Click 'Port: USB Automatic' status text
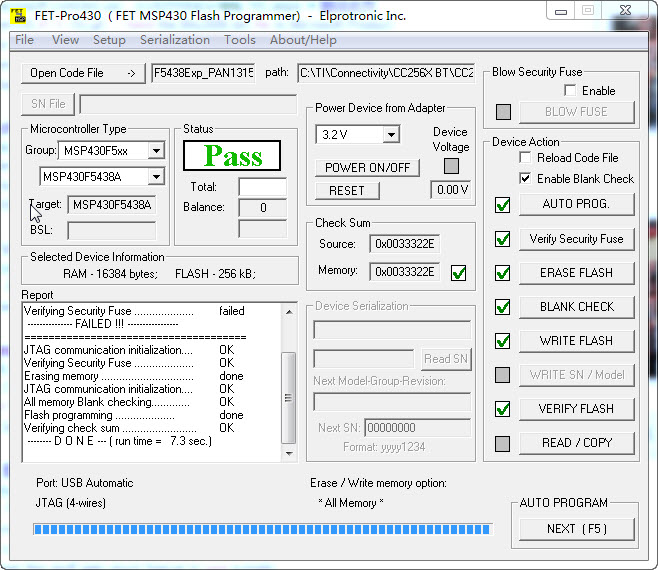The height and width of the screenshot is (570, 658). [x=85, y=483]
